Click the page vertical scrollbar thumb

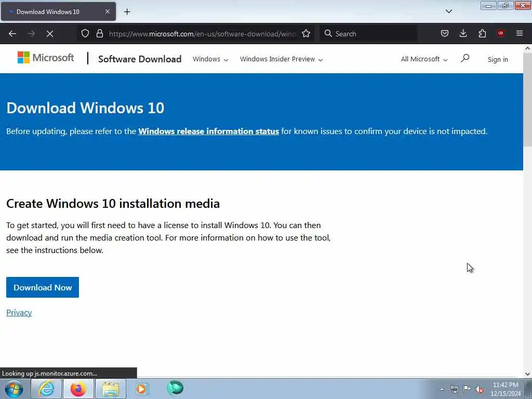click(527, 100)
